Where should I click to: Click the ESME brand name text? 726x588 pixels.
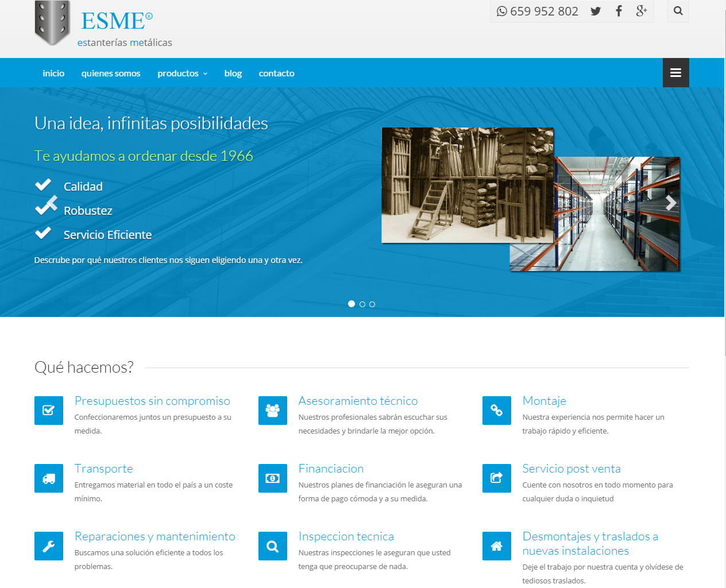[117, 21]
